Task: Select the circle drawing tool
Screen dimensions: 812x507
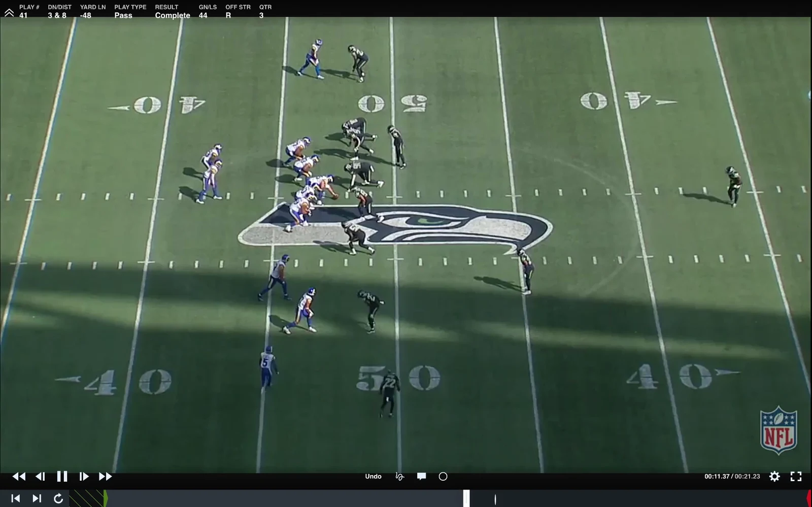Action: click(443, 477)
